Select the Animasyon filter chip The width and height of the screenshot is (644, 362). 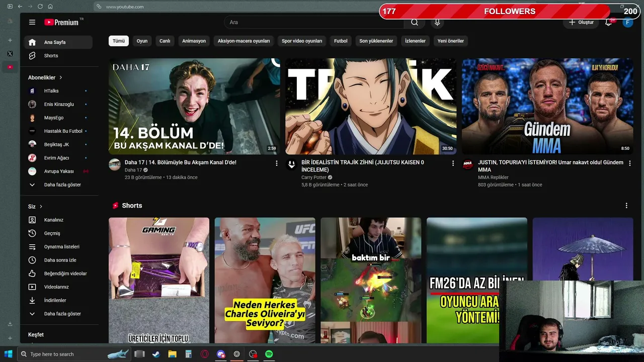coord(194,41)
